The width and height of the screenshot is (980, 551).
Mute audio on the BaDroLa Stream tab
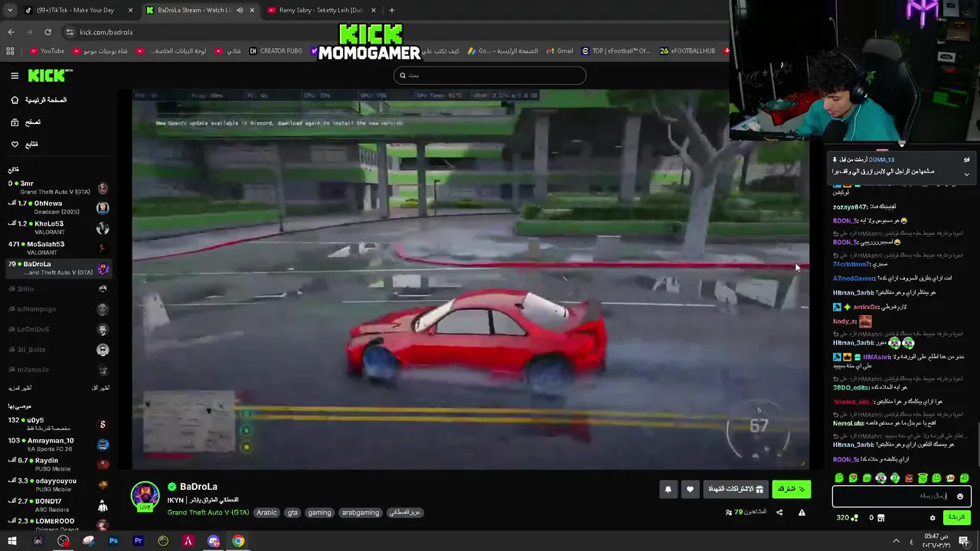click(240, 10)
